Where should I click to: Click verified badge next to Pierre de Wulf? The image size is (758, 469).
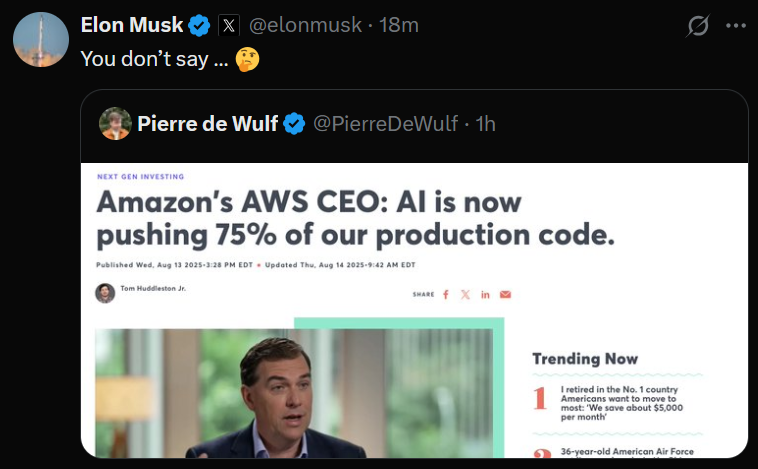click(x=295, y=123)
